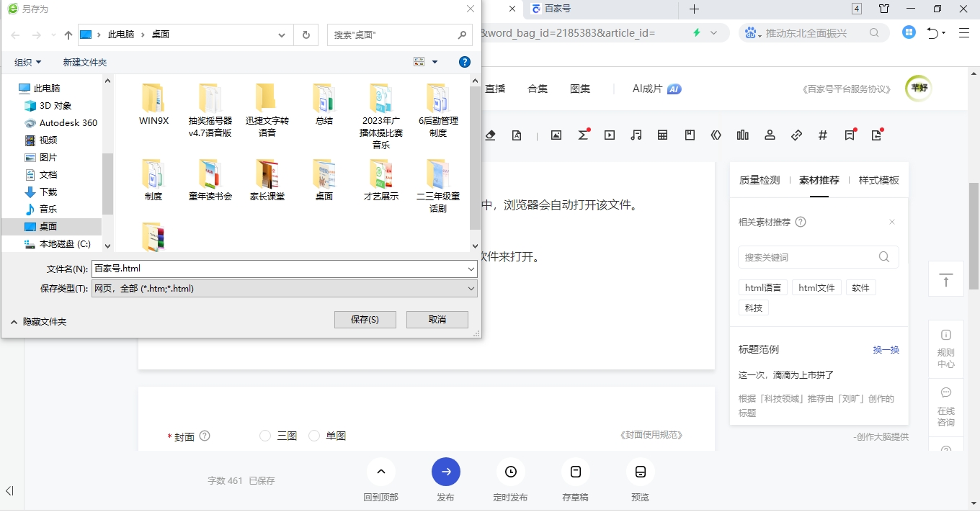Click the import document icon with red dot
980x512 pixels.
[x=877, y=135]
